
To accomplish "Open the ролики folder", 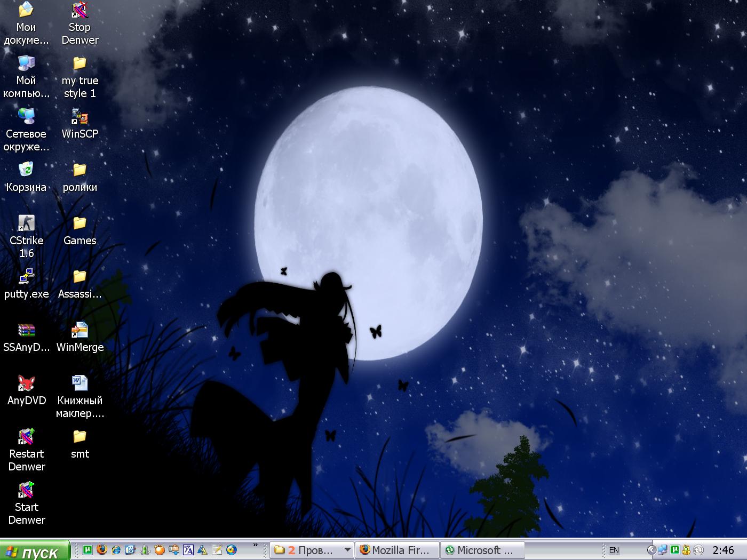I will pyautogui.click(x=80, y=177).
